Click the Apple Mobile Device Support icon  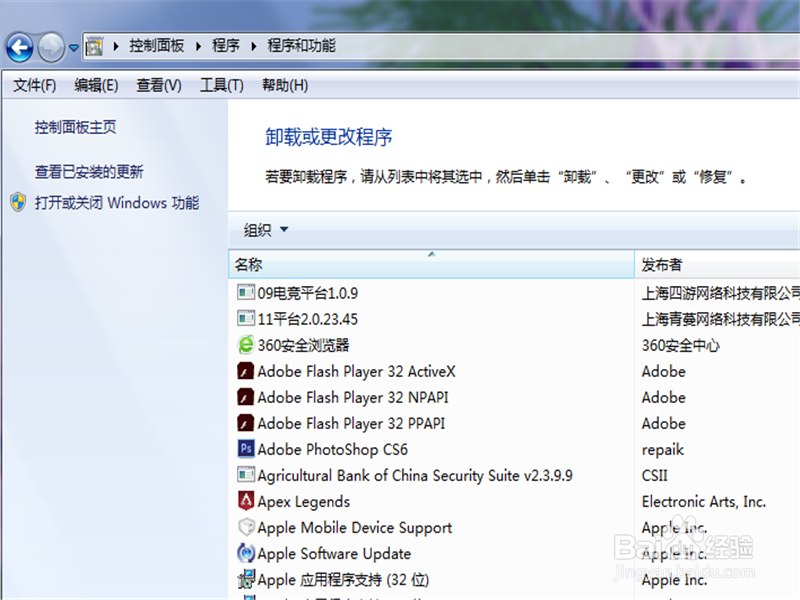[x=246, y=527]
